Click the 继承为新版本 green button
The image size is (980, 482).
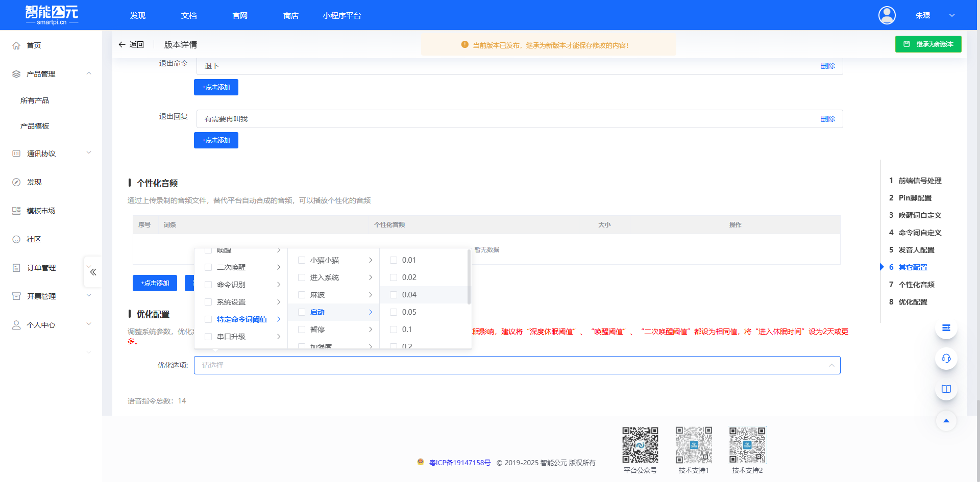928,44
